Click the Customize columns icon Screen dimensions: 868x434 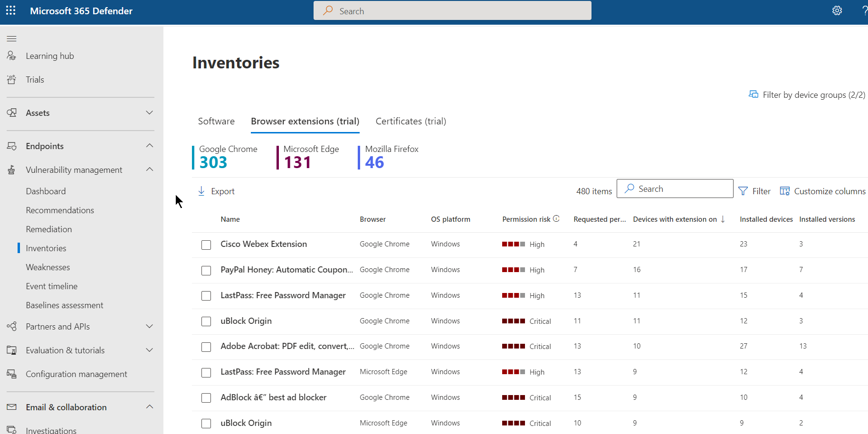[x=785, y=191]
